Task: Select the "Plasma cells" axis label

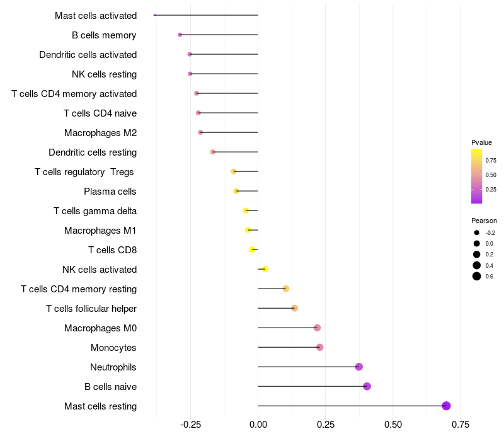Action: [110, 191]
